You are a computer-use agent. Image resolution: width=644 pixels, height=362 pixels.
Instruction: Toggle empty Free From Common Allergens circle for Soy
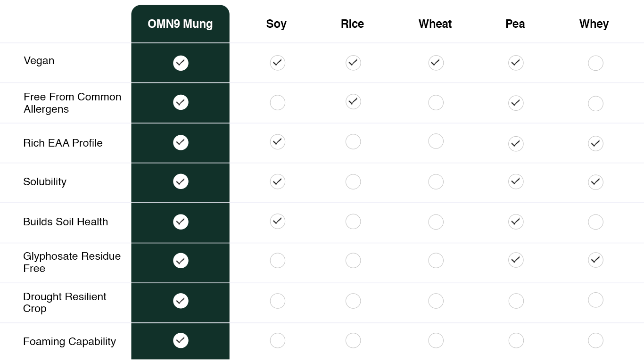[x=277, y=102]
